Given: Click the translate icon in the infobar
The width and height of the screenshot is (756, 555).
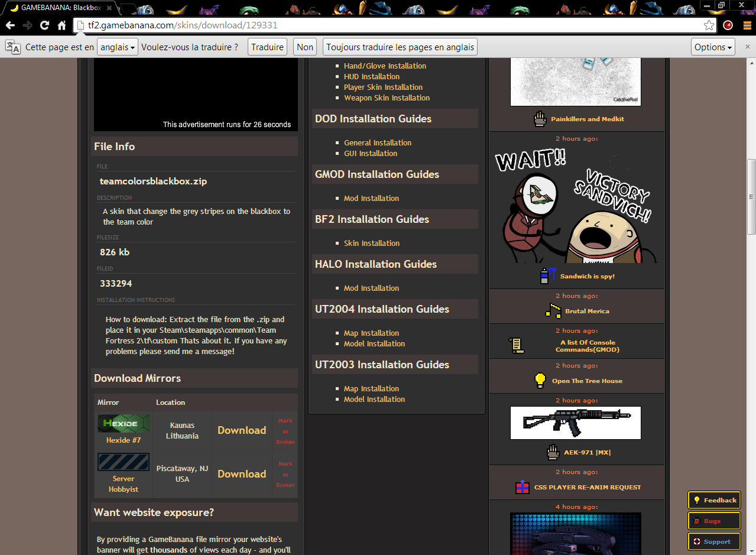Looking at the screenshot, I should pyautogui.click(x=12, y=47).
